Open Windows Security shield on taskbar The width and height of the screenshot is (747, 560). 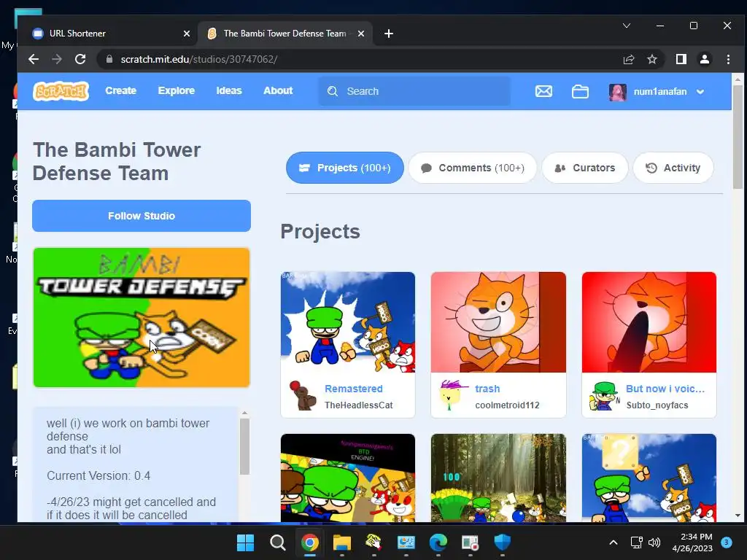point(502,542)
